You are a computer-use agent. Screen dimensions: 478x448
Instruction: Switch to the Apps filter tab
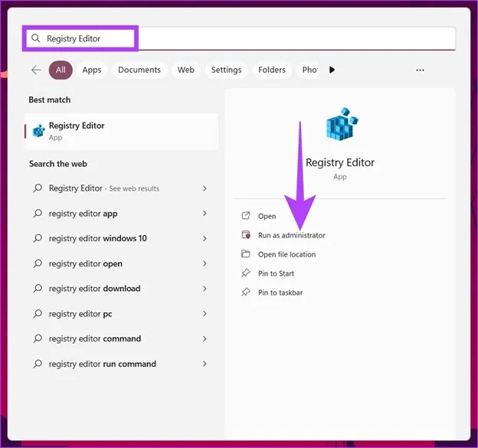click(x=92, y=70)
